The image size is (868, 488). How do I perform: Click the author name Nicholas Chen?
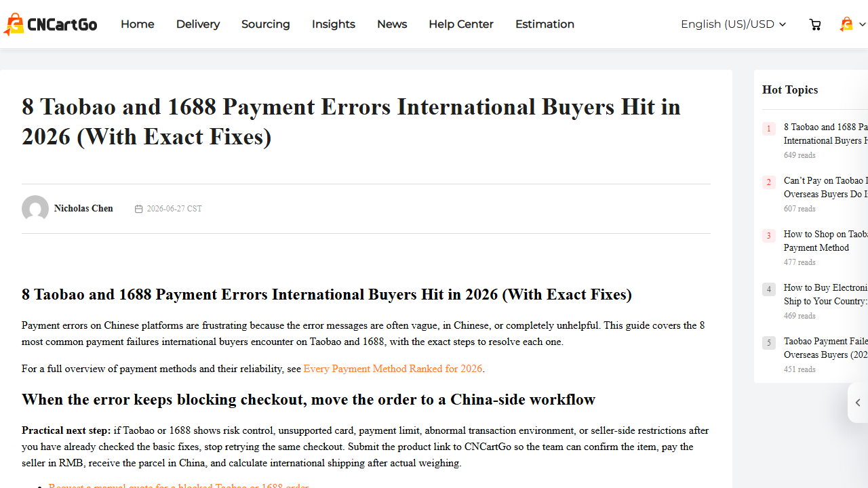coord(83,208)
